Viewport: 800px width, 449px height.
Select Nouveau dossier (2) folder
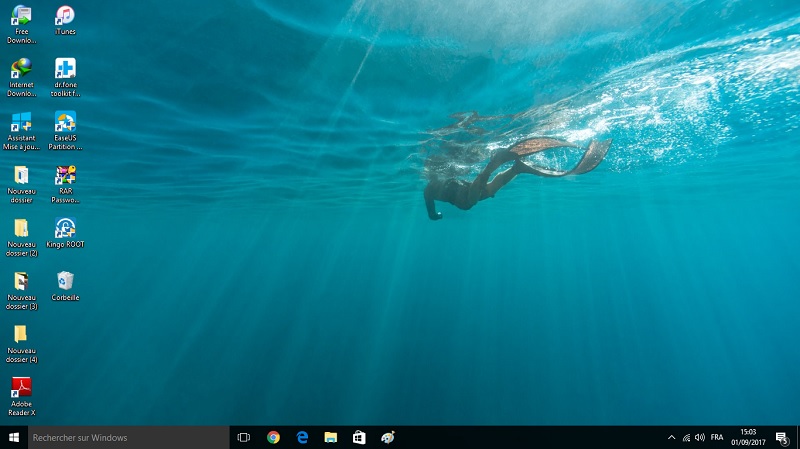point(21,237)
